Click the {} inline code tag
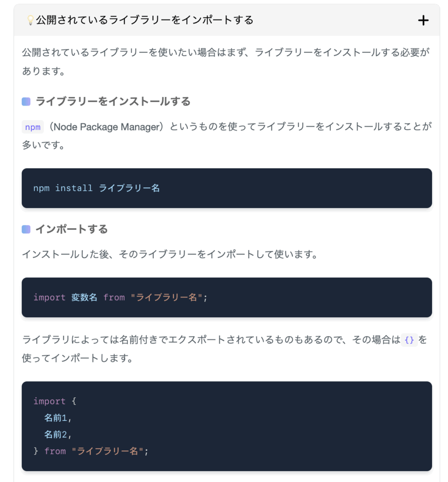The image size is (448, 482). (x=409, y=340)
